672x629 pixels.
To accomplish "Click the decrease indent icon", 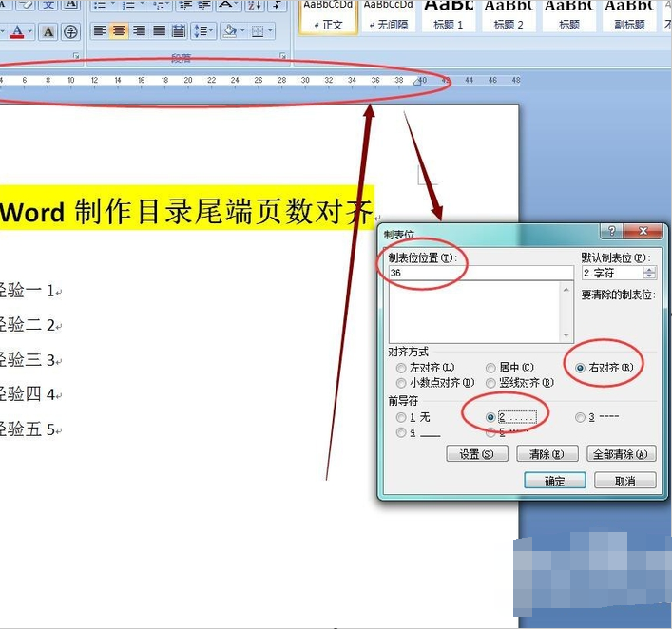I will click(185, 5).
